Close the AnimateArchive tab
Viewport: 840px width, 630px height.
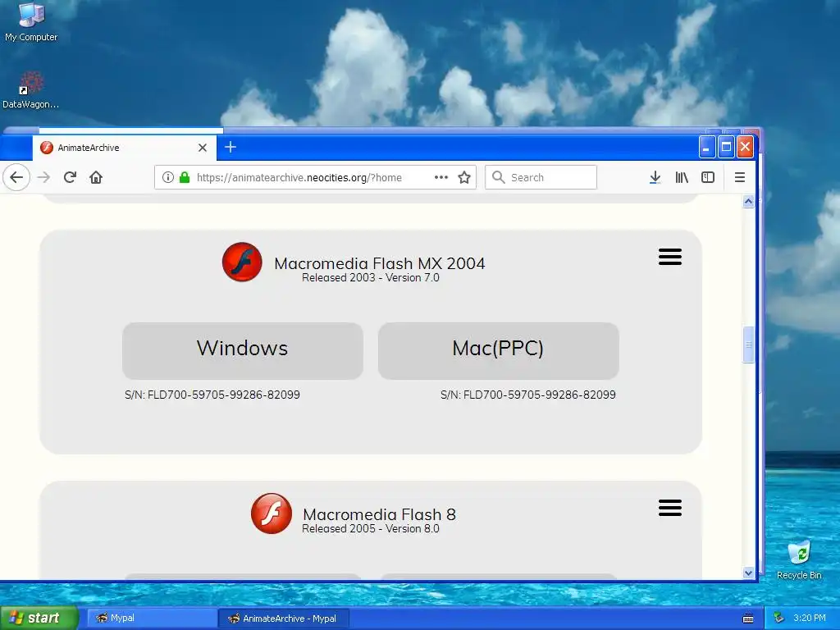point(203,148)
